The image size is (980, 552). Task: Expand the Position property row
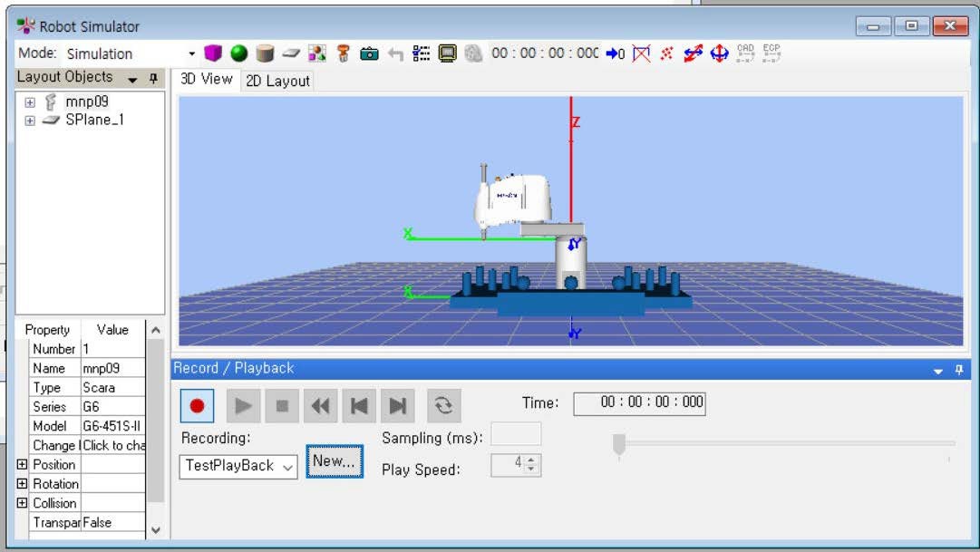coord(23,464)
